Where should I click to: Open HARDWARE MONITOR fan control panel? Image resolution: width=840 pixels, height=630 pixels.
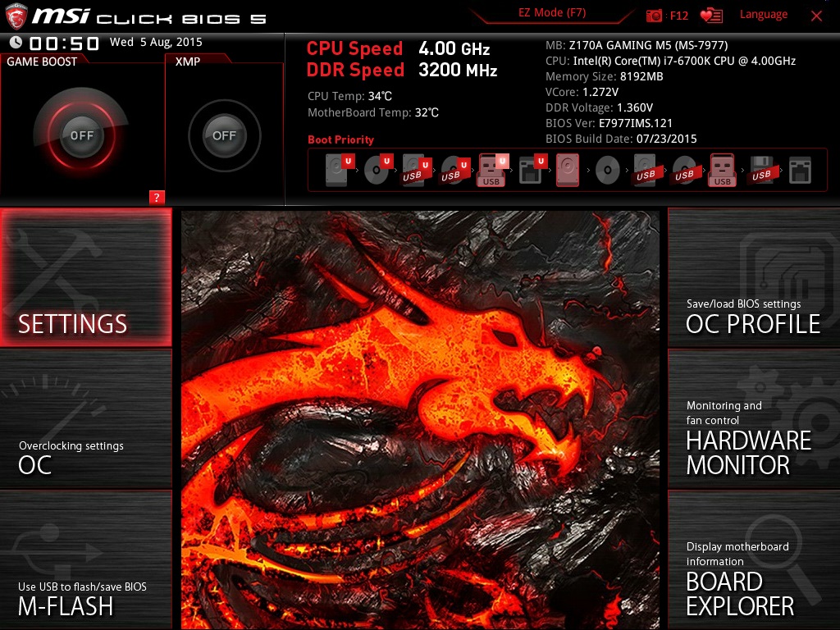(x=754, y=419)
